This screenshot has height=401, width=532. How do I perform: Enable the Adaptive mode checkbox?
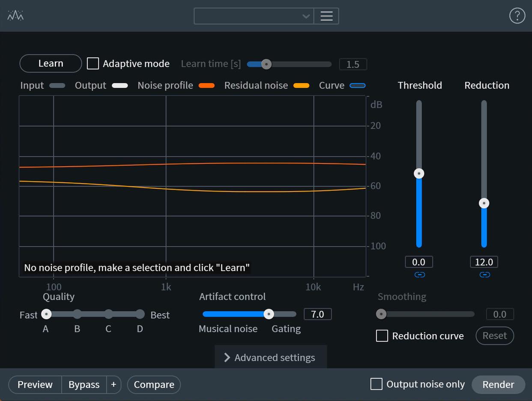coord(93,63)
